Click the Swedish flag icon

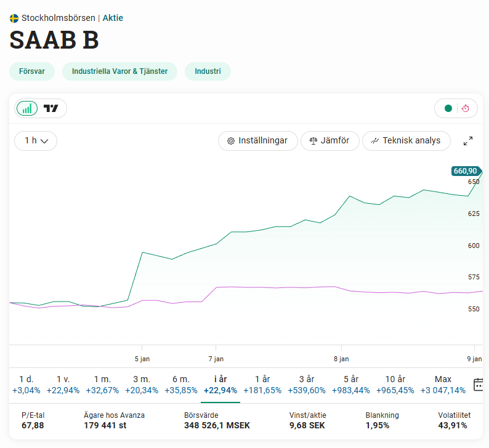14,18
